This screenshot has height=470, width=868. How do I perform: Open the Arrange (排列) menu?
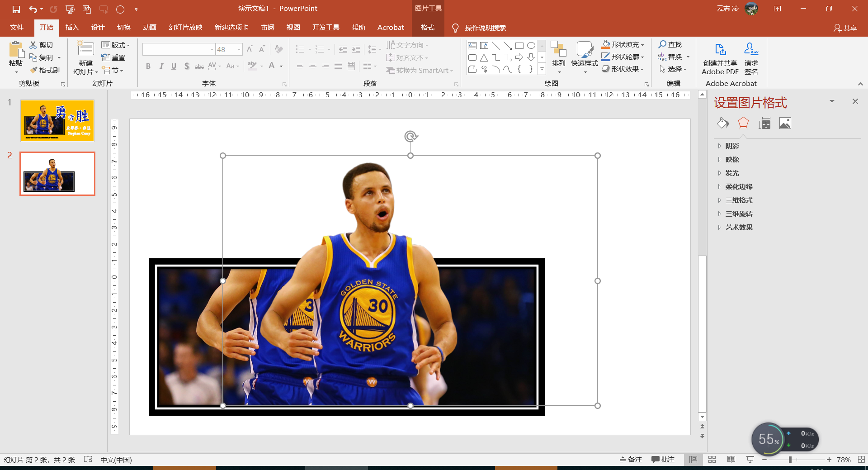[559, 57]
